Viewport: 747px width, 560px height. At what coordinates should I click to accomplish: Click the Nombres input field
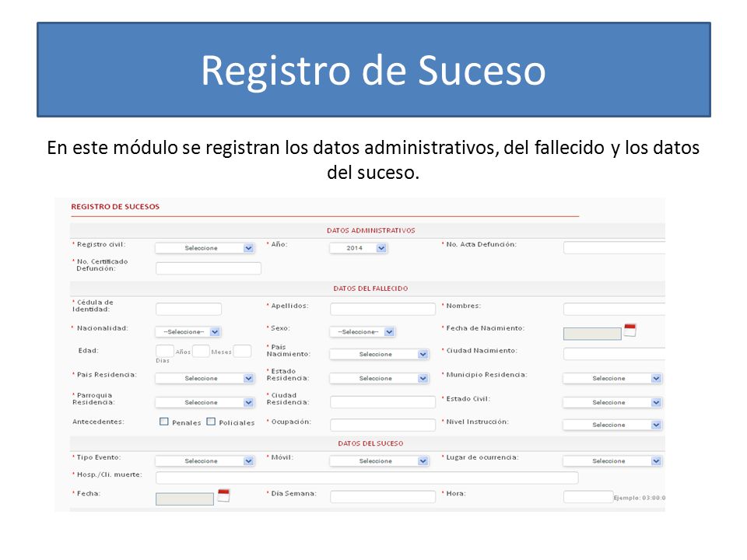[614, 309]
